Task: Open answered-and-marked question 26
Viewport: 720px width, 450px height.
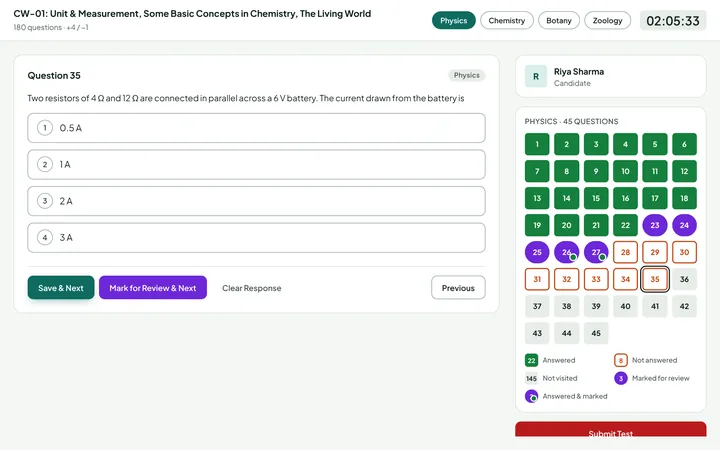Action: pyautogui.click(x=567, y=252)
